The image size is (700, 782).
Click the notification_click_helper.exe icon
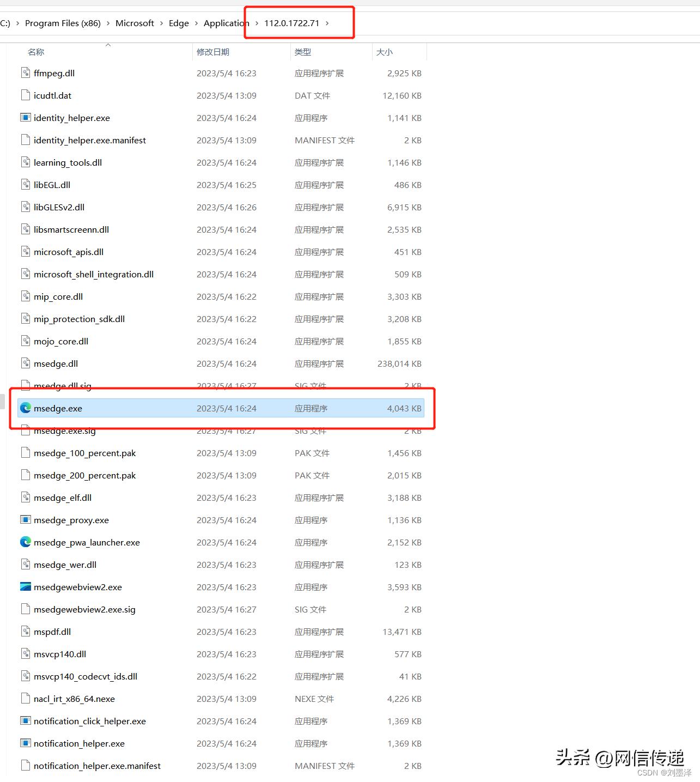(x=26, y=721)
